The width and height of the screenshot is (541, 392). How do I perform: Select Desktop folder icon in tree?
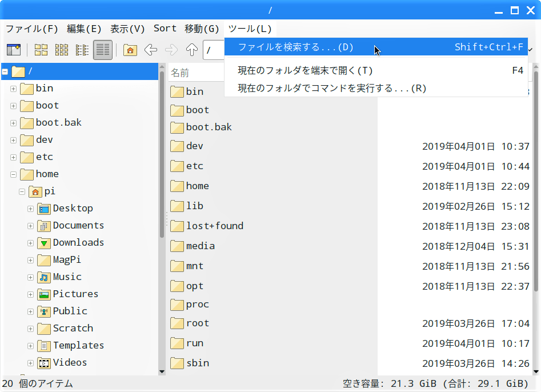(44, 209)
